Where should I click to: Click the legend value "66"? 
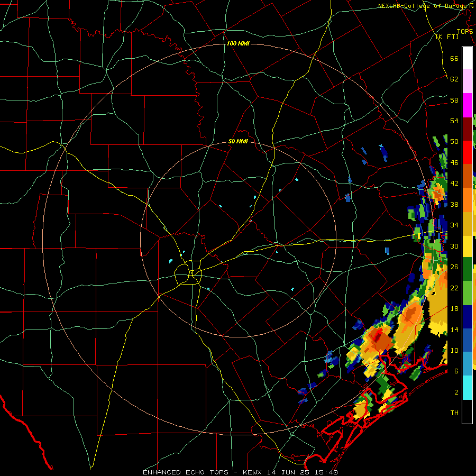click(454, 59)
